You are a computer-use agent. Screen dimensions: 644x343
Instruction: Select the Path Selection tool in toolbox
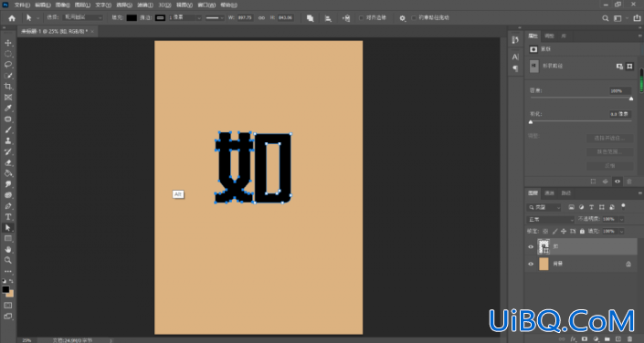tap(8, 228)
